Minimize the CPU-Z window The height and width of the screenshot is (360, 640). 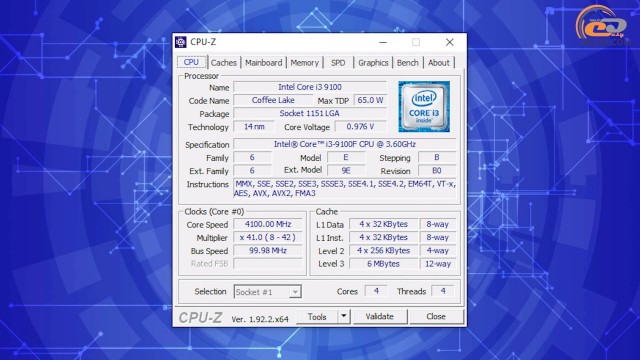383,42
